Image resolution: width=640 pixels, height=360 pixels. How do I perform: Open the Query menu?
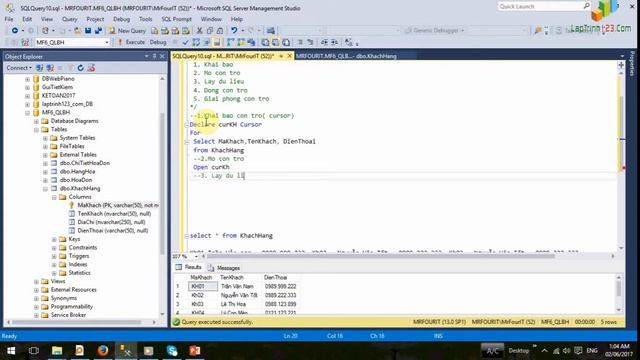(x=69, y=19)
